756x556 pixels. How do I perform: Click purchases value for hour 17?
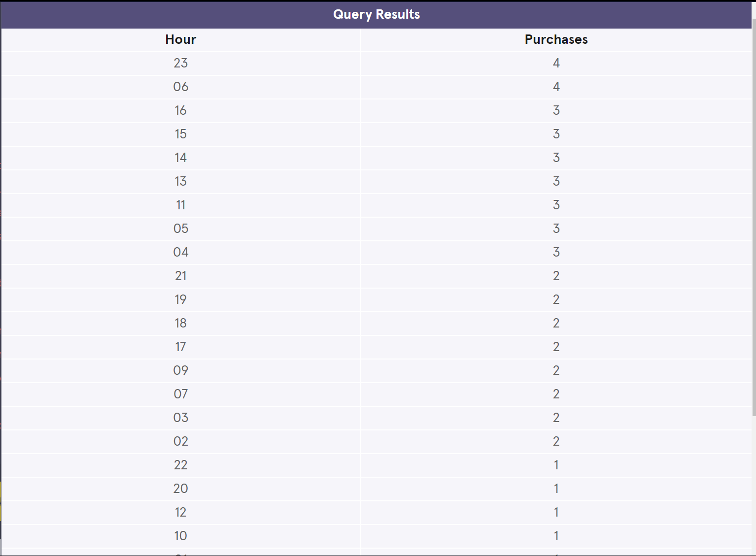556,347
